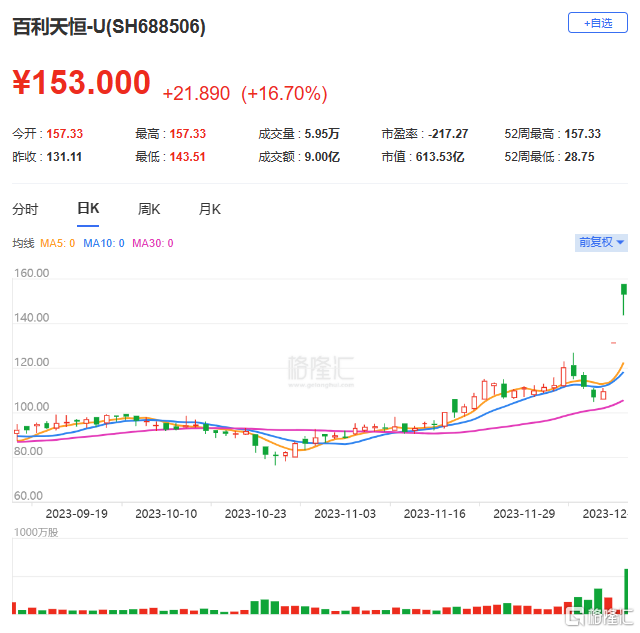The width and height of the screenshot is (640, 633).
Task: Click the 成交额 value 9.00亿
Action: pyautogui.click(x=322, y=157)
